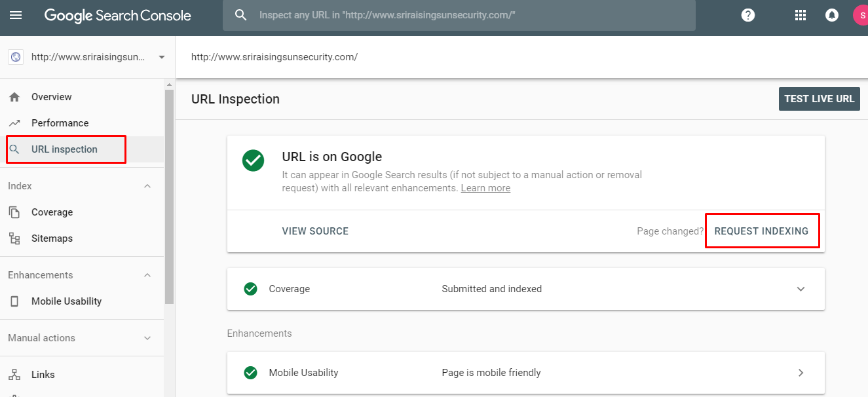This screenshot has width=868, height=397.
Task: Expand the Coverage details row
Action: pos(800,288)
